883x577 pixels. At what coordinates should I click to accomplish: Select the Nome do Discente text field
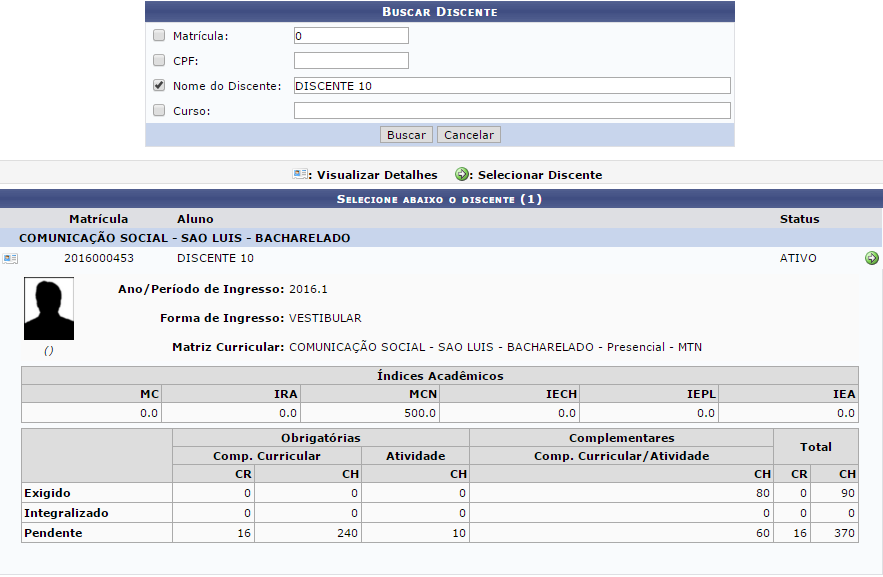[511, 86]
